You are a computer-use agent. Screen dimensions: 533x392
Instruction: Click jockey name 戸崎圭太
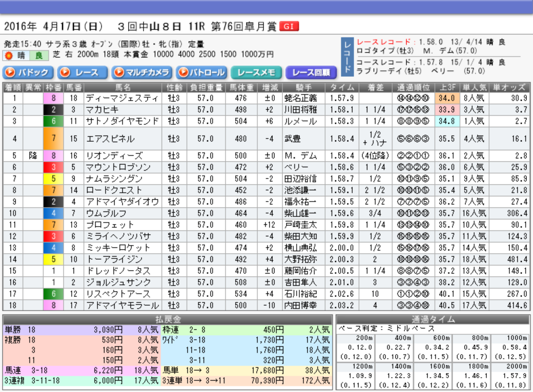tap(300, 225)
